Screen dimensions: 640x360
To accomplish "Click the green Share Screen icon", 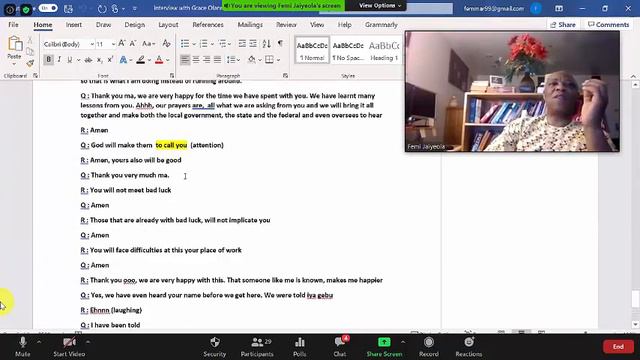I will [384, 342].
